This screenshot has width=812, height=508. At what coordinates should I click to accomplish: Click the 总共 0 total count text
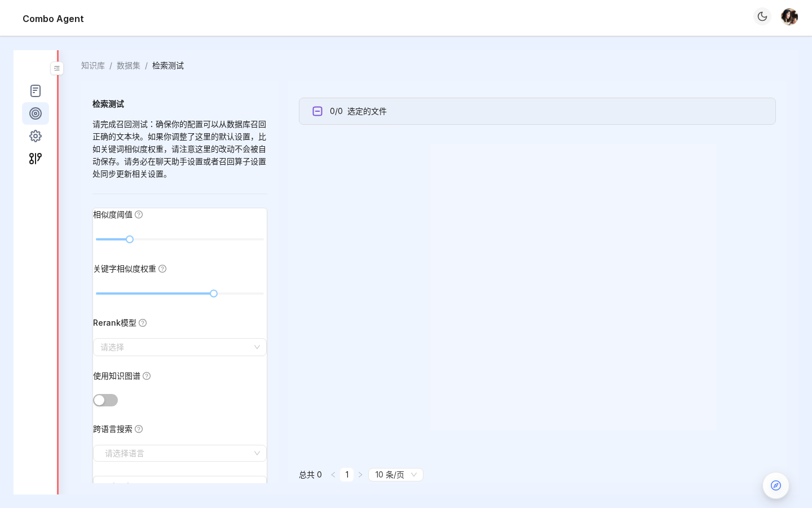(x=310, y=475)
